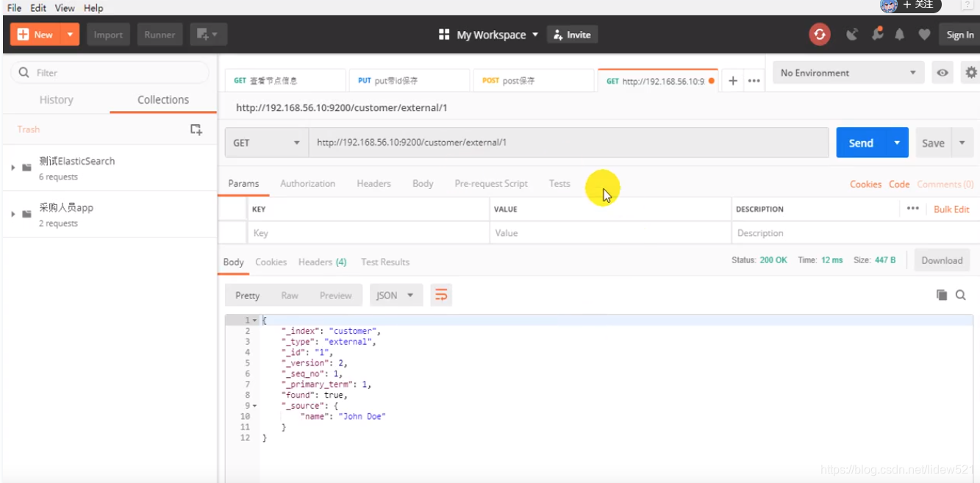The image size is (980, 483).
Task: Switch to the Collections tab
Action: [163, 100]
